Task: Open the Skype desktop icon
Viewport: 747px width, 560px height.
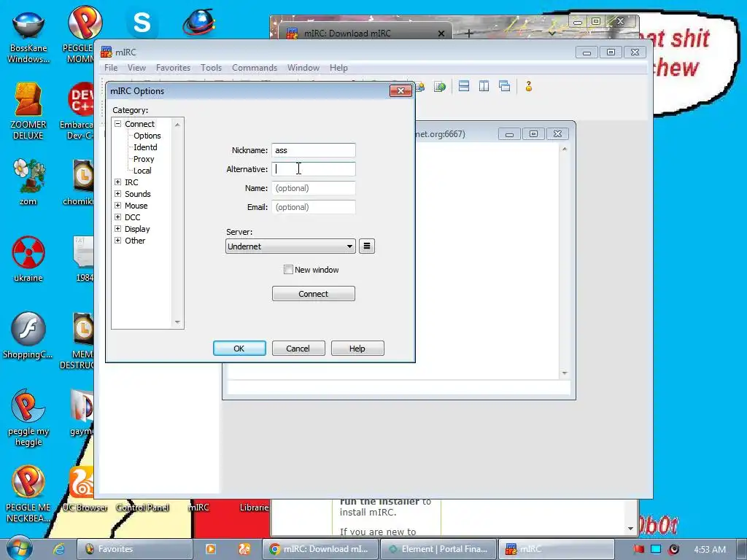Action: pos(142,23)
